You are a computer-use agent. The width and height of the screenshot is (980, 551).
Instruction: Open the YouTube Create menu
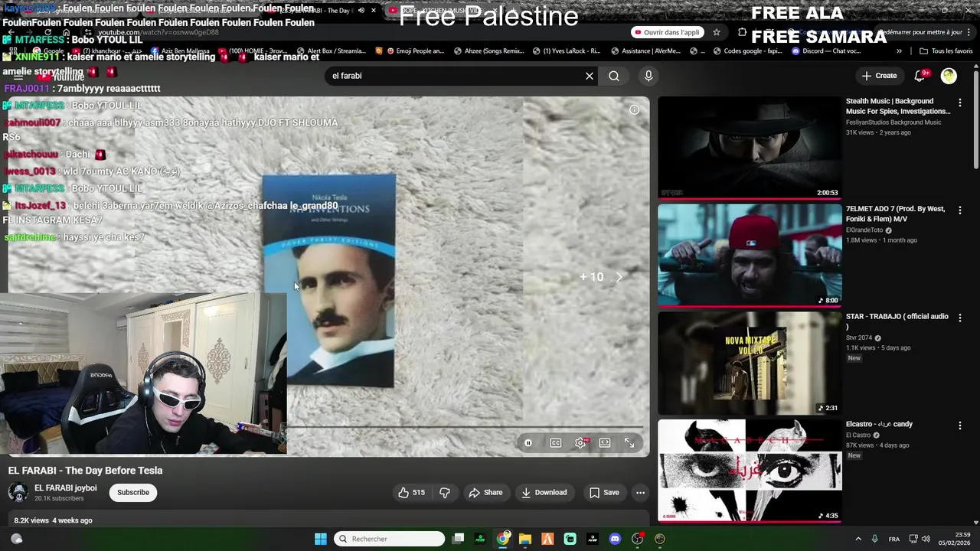click(879, 76)
